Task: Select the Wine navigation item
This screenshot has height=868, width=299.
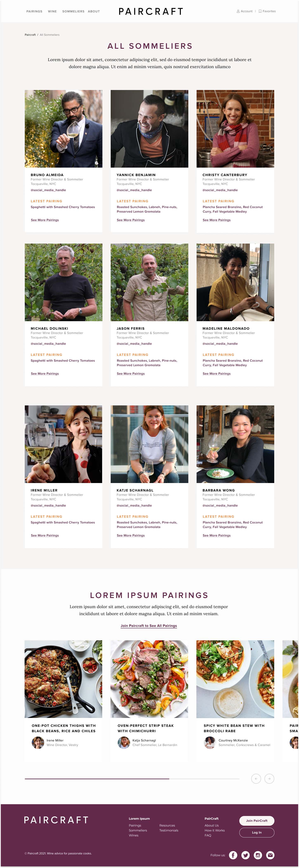Action: point(52,12)
